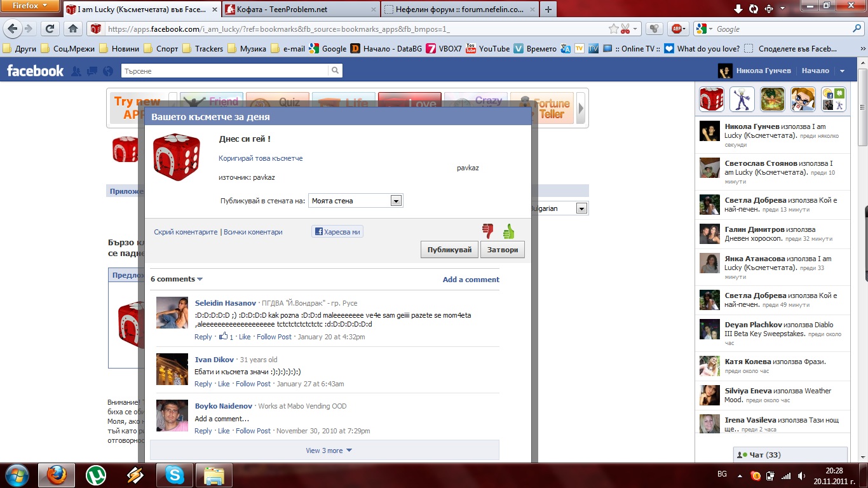This screenshot has width=868, height=488.
Task: Click Boyko Naidenov's profile thumbnail
Action: tap(172, 415)
